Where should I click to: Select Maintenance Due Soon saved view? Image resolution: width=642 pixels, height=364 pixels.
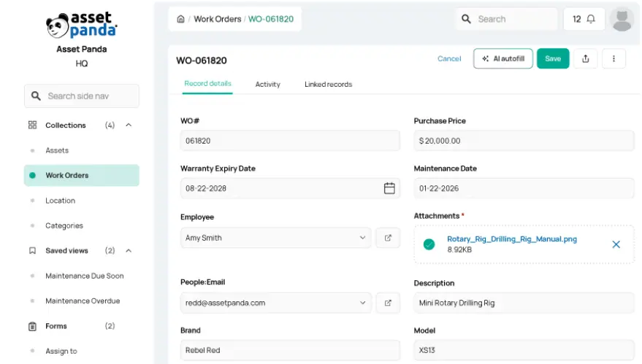click(84, 276)
